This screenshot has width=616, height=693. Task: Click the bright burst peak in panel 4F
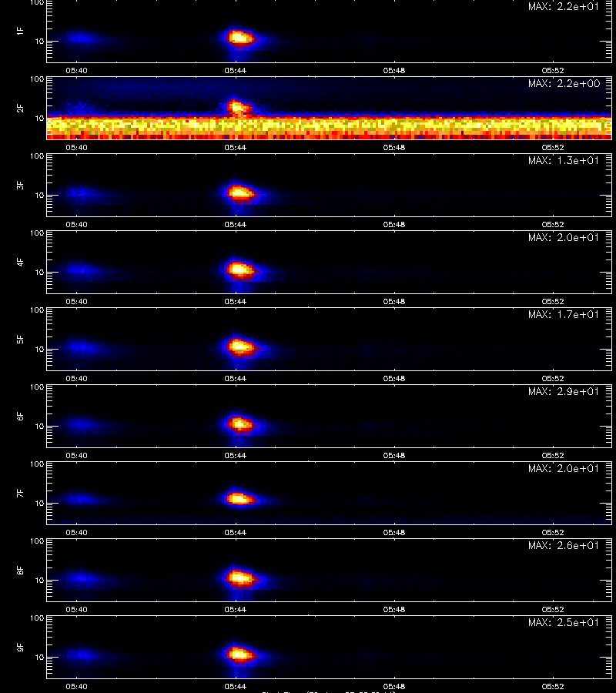[x=239, y=269]
